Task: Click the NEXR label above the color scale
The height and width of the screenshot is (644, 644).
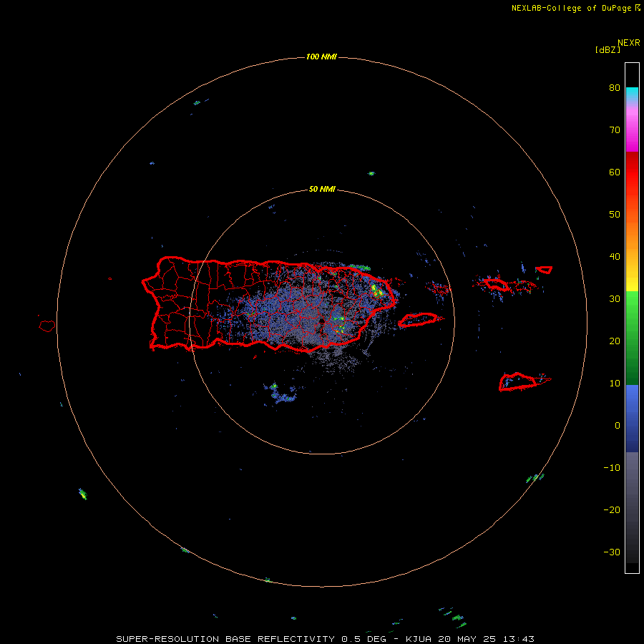Action: coord(629,43)
